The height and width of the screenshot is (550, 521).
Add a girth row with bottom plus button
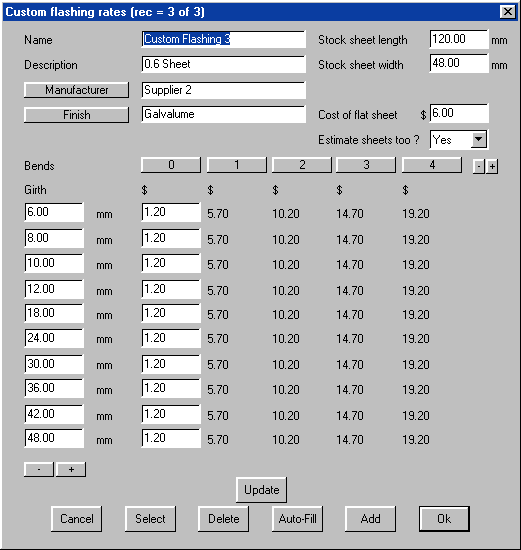(71, 469)
